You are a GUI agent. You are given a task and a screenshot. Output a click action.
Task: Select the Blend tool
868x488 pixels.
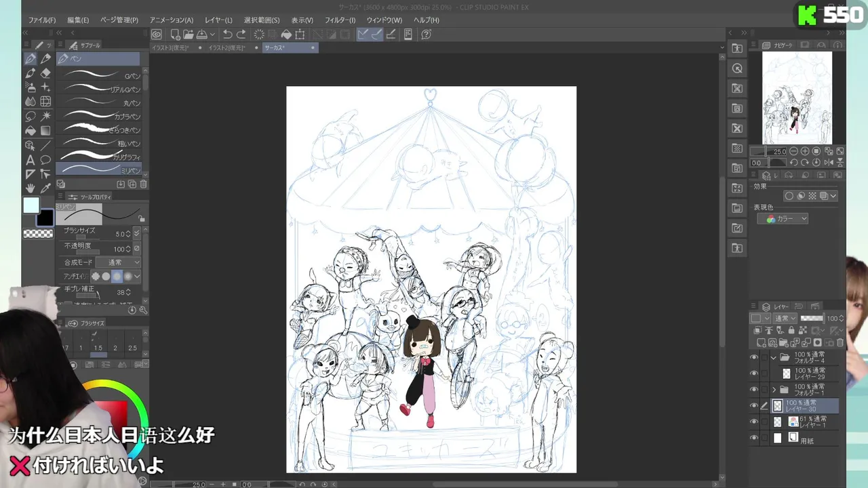(x=31, y=102)
